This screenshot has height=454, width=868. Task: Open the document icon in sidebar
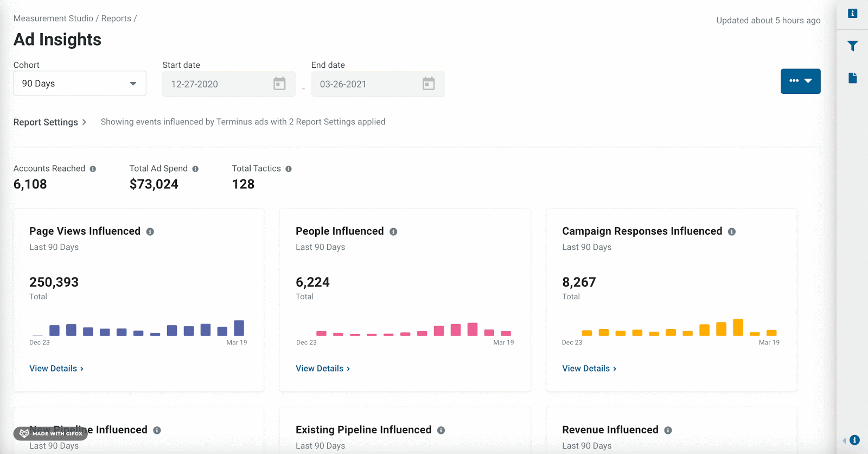coord(853,78)
